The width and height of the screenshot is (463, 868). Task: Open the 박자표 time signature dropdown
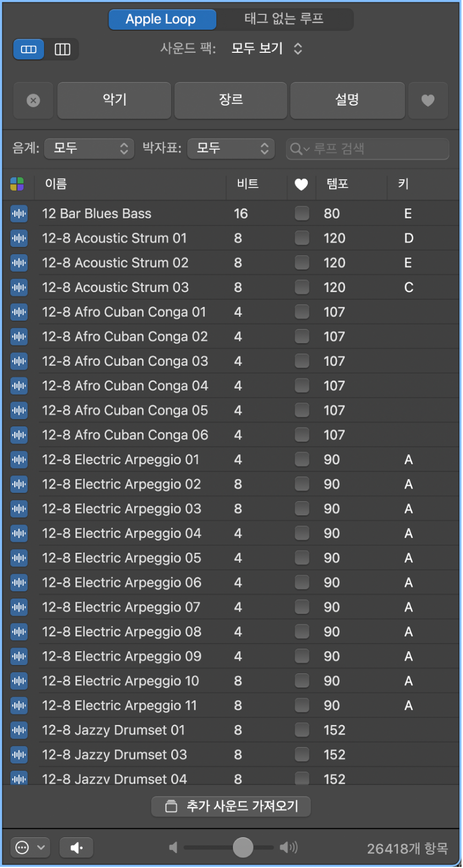point(231,148)
